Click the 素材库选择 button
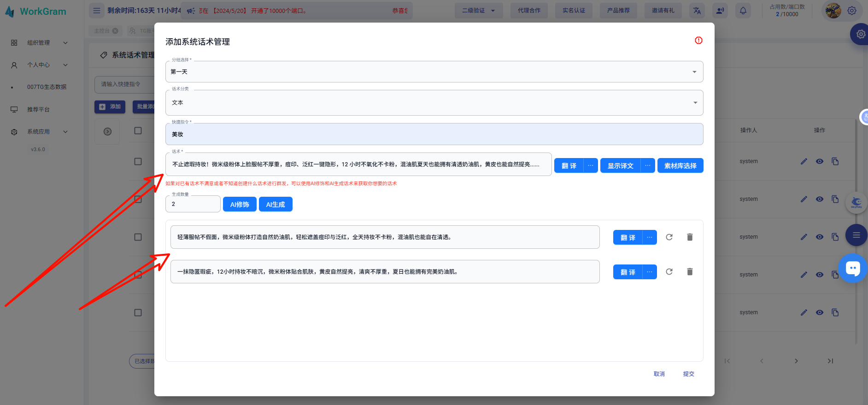Viewport: 868px width, 405px height. 680,166
